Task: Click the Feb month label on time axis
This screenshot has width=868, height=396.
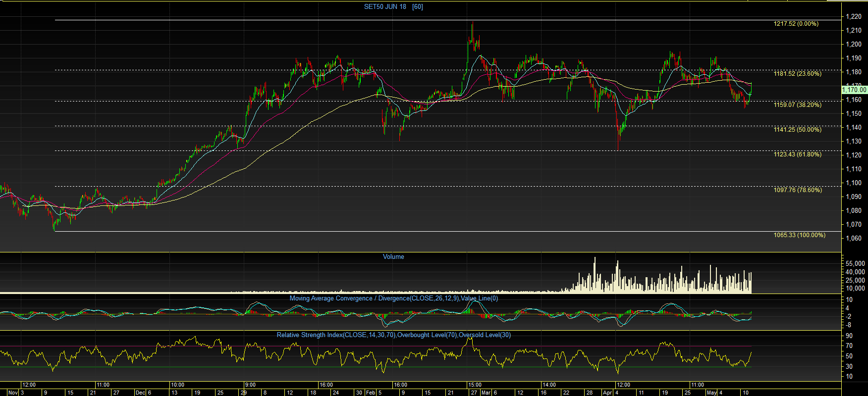Action: tap(371, 393)
